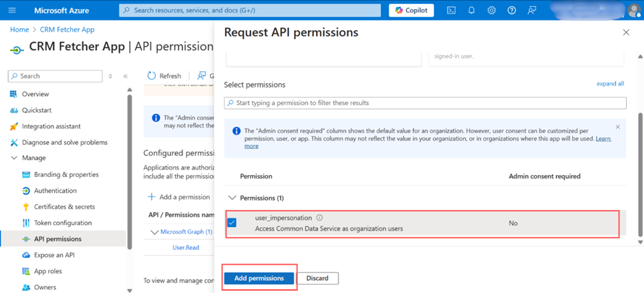Click the Token configuration bars icon
Image resolution: width=644 pixels, height=293 pixels.
click(26, 223)
